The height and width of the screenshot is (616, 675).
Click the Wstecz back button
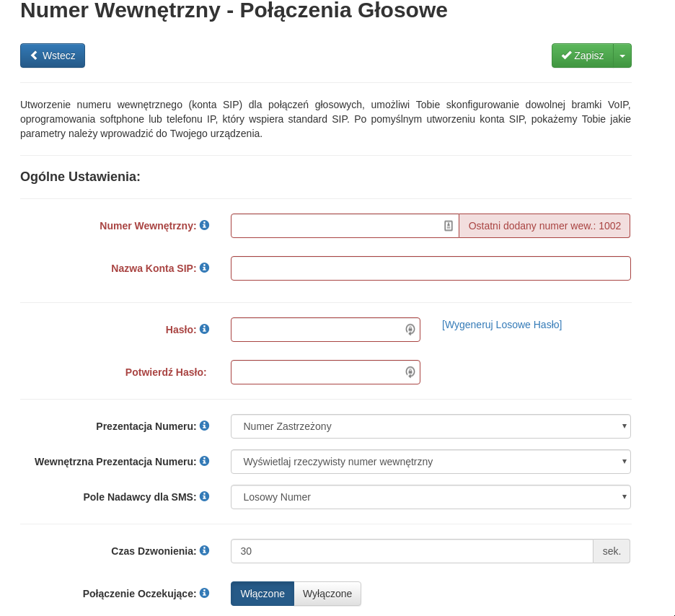53,56
